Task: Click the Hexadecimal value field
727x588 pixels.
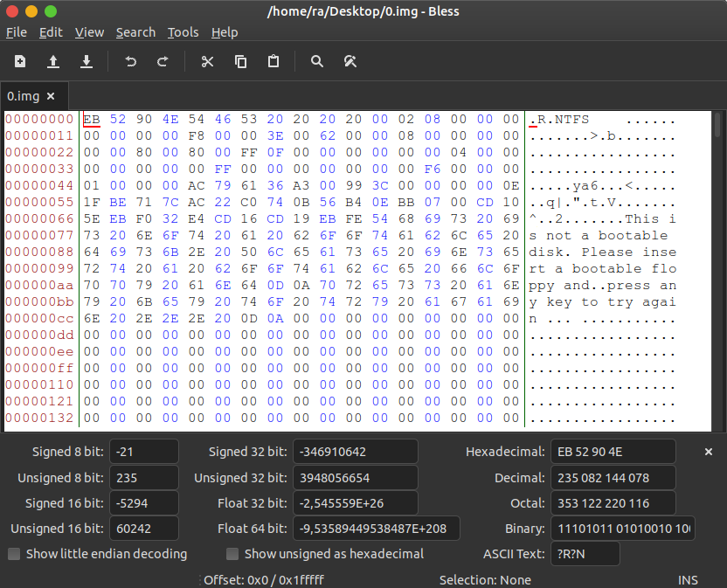Action: [613, 452]
